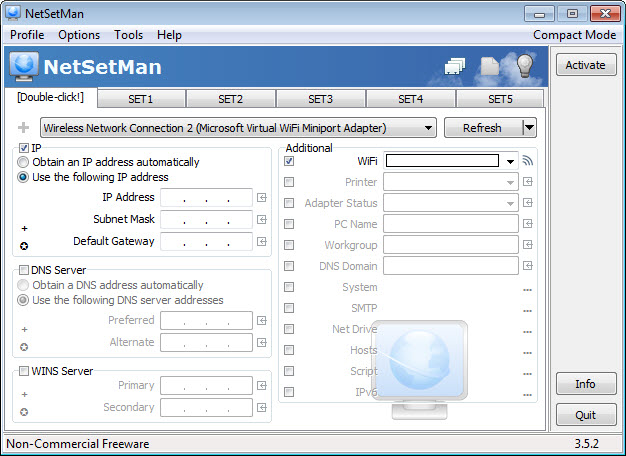This screenshot has height=456, width=626.
Task: Click the plus icon in the WINS Server section
Action: pos(24,395)
